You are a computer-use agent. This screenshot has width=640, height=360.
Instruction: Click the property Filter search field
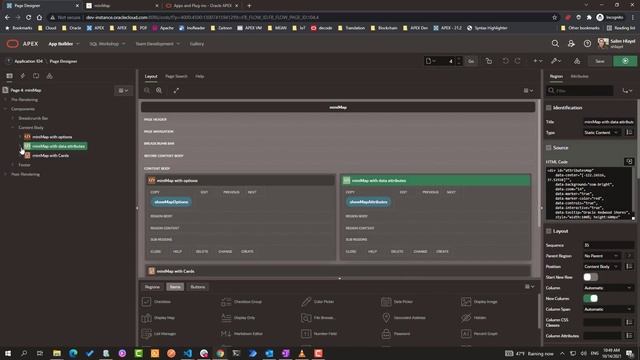pos(580,91)
